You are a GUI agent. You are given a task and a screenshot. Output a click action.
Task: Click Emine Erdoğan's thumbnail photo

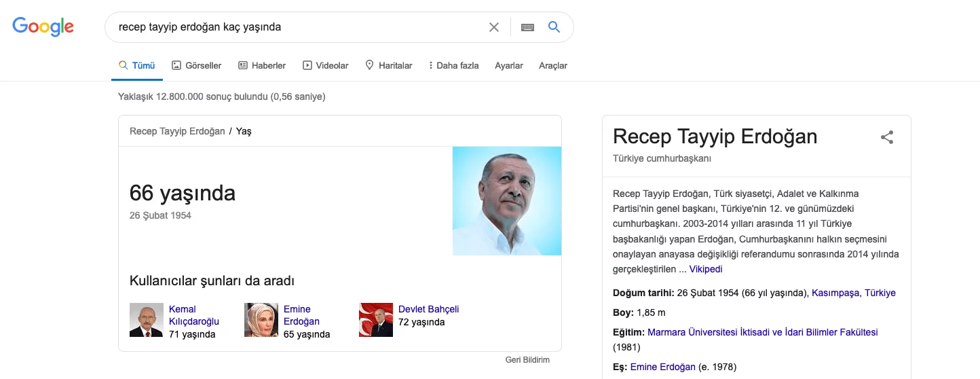tap(261, 320)
